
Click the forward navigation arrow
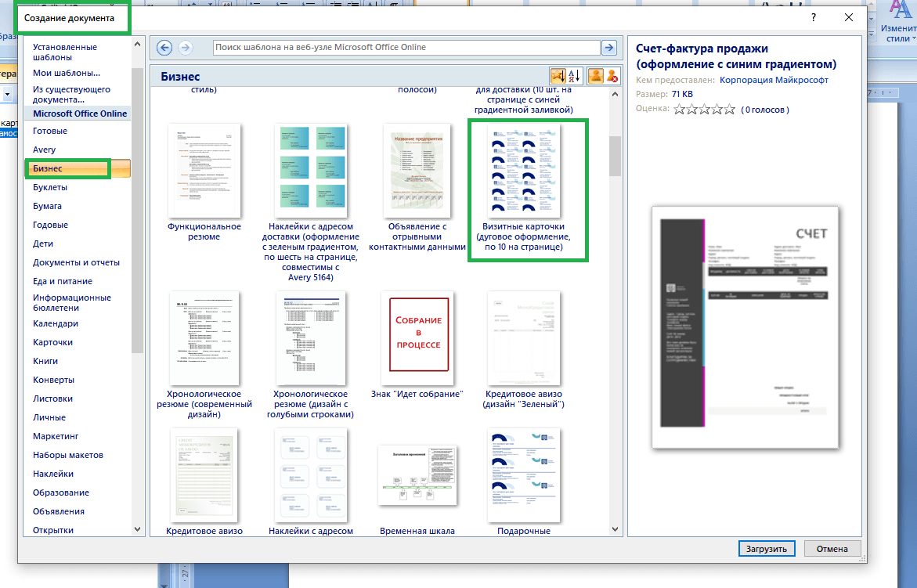185,48
